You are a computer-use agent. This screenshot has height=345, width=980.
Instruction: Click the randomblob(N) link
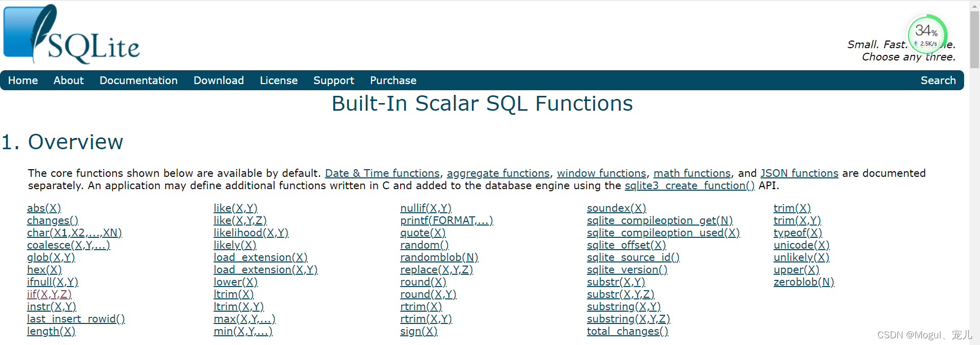click(439, 257)
